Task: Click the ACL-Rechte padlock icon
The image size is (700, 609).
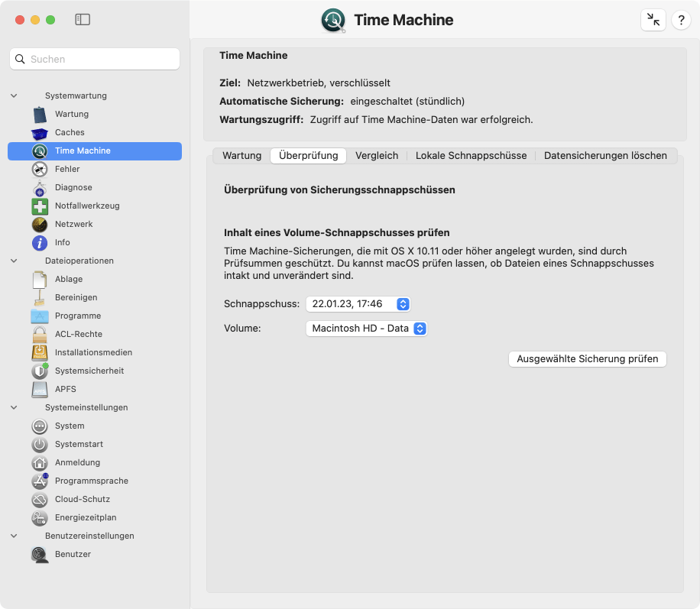Action: point(40,334)
